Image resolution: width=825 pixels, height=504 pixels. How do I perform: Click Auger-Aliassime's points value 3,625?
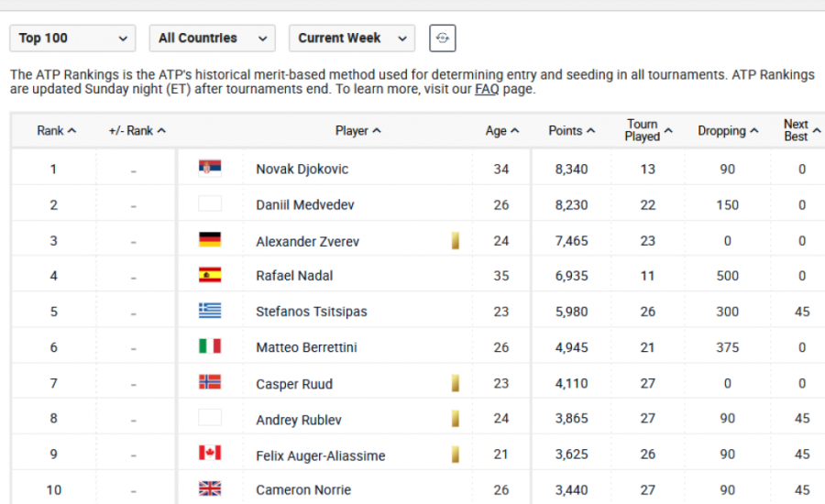571,454
